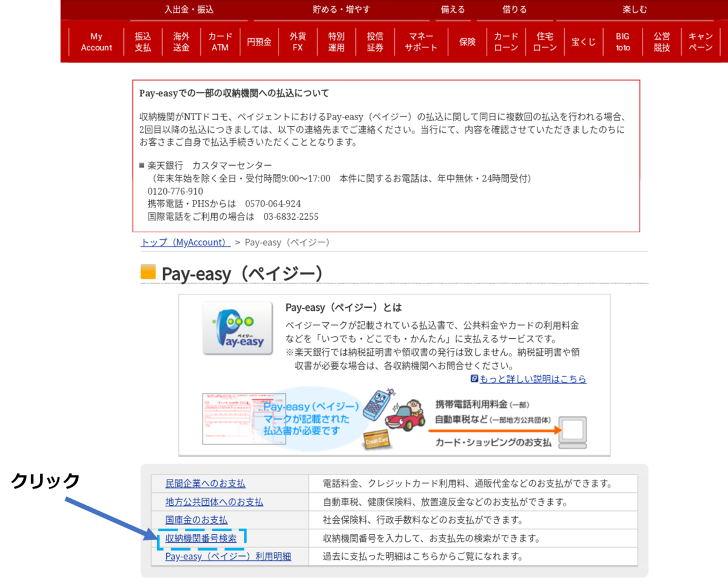Click the credit card icon in banner
This screenshot has height=587, width=728.
tap(376, 441)
